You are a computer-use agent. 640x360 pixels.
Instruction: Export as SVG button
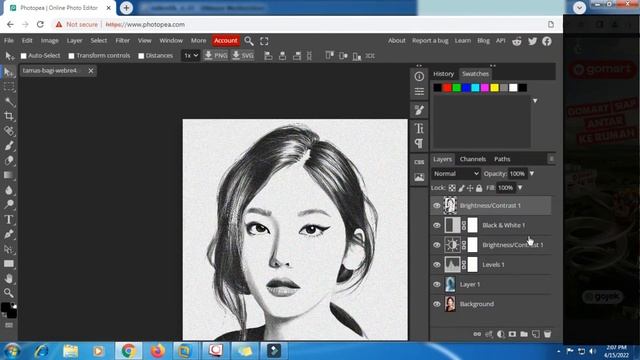point(243,56)
